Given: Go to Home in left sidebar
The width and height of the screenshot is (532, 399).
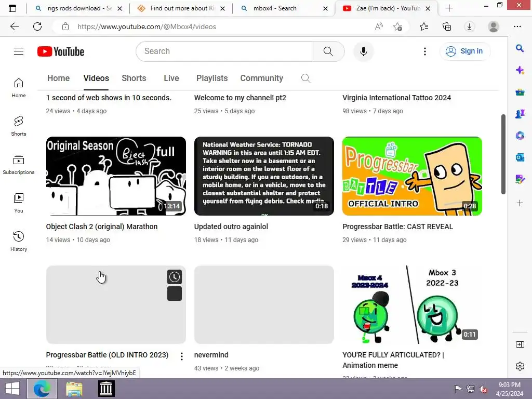Looking at the screenshot, I should 19,88.
